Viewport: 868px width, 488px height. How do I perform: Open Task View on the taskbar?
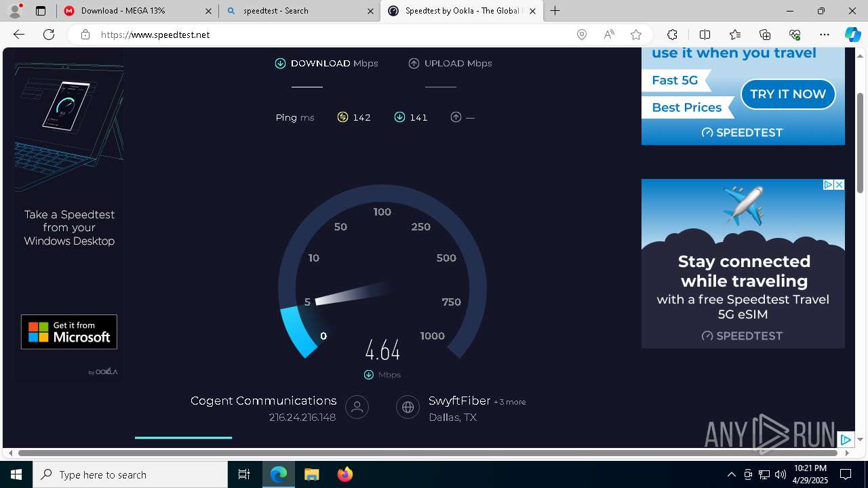tap(244, 474)
